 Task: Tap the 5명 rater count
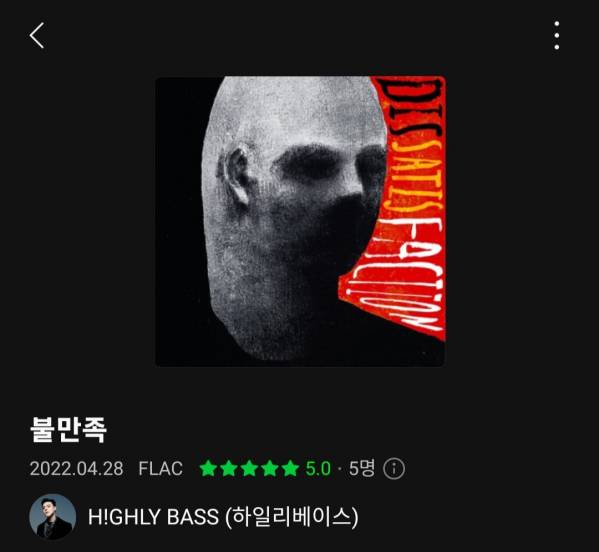tap(361, 469)
